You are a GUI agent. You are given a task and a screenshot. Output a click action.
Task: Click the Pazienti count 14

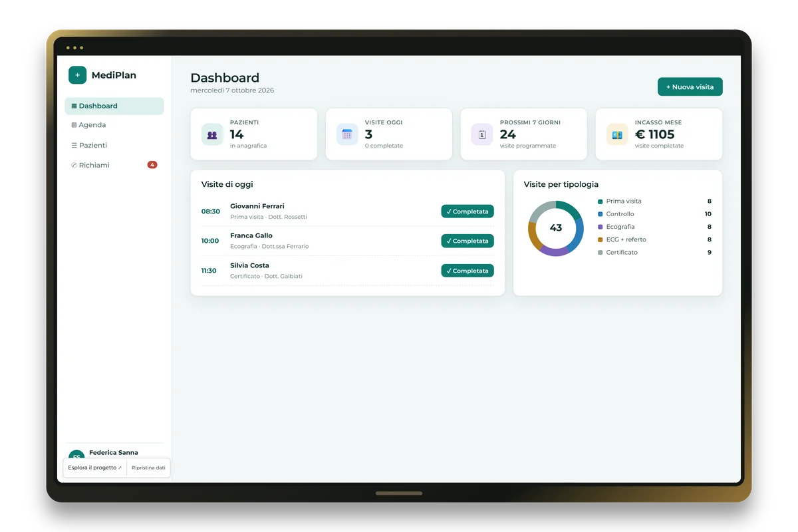pos(237,134)
